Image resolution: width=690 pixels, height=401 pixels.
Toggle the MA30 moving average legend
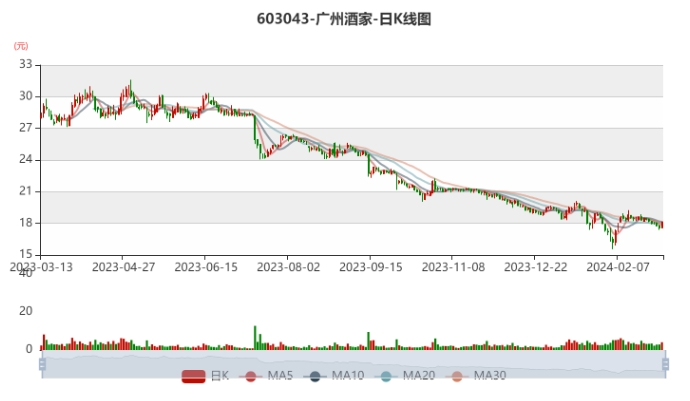(476, 376)
